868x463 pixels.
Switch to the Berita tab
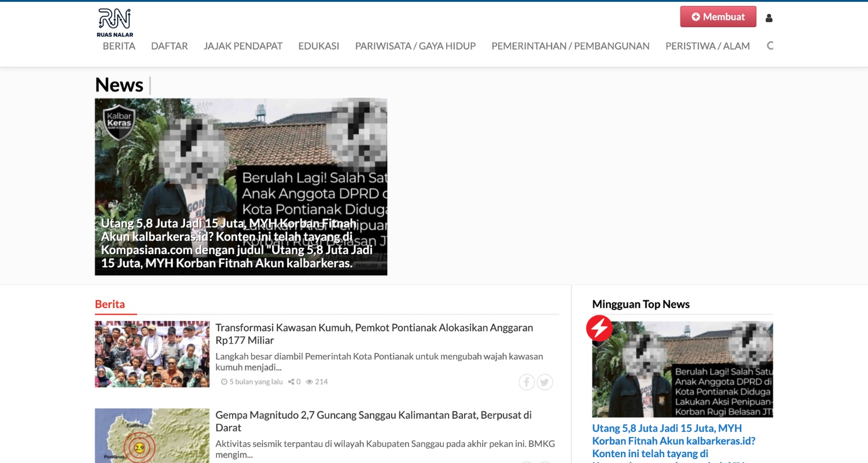pos(110,304)
